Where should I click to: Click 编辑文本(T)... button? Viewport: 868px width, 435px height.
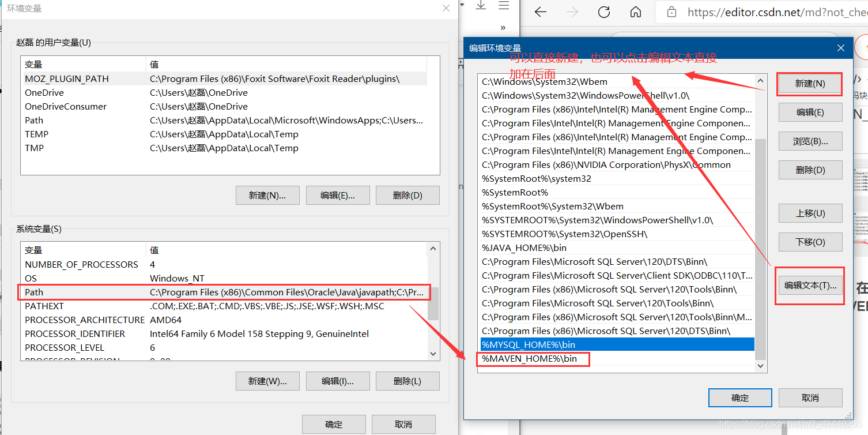pyautogui.click(x=810, y=286)
